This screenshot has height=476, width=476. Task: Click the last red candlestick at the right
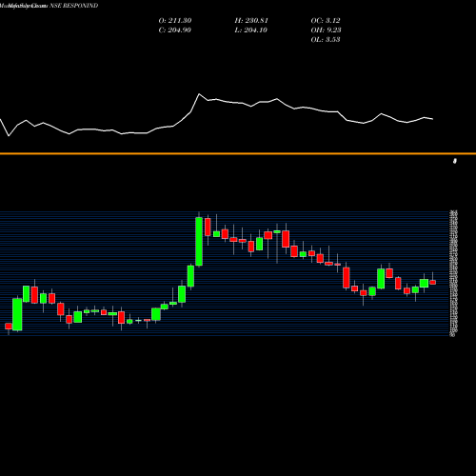tap(432, 282)
